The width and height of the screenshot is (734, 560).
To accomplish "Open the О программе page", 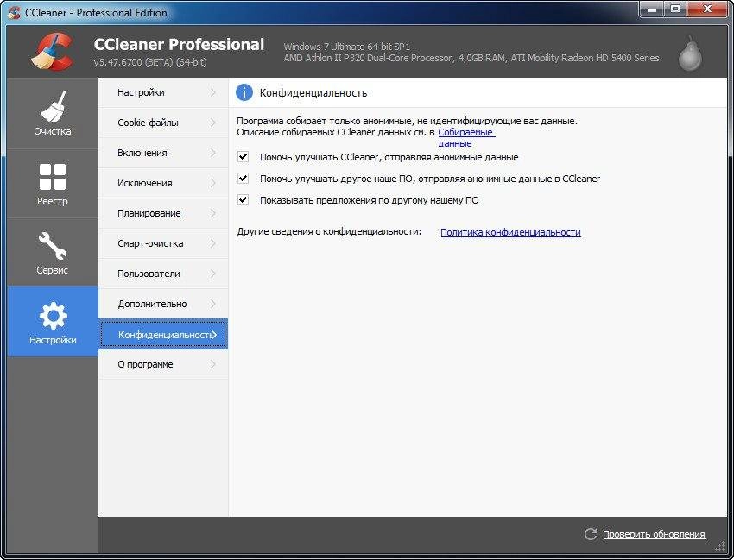I will pyautogui.click(x=163, y=364).
